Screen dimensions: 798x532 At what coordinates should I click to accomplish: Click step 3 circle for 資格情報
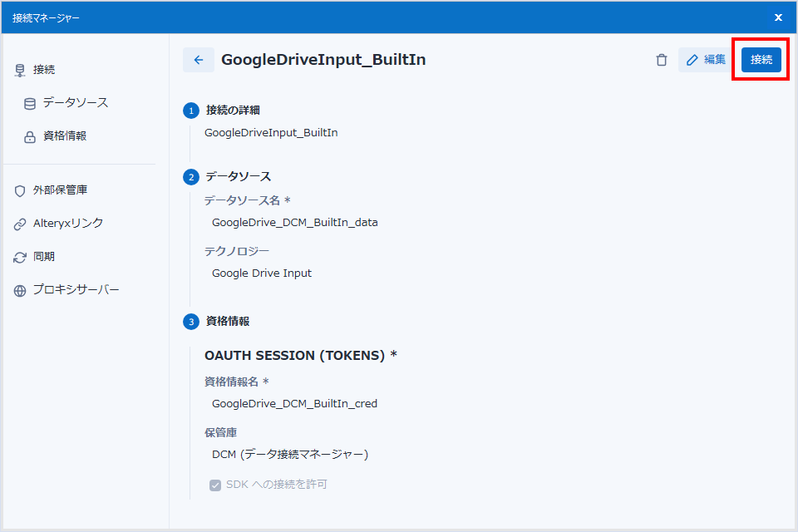click(191, 322)
